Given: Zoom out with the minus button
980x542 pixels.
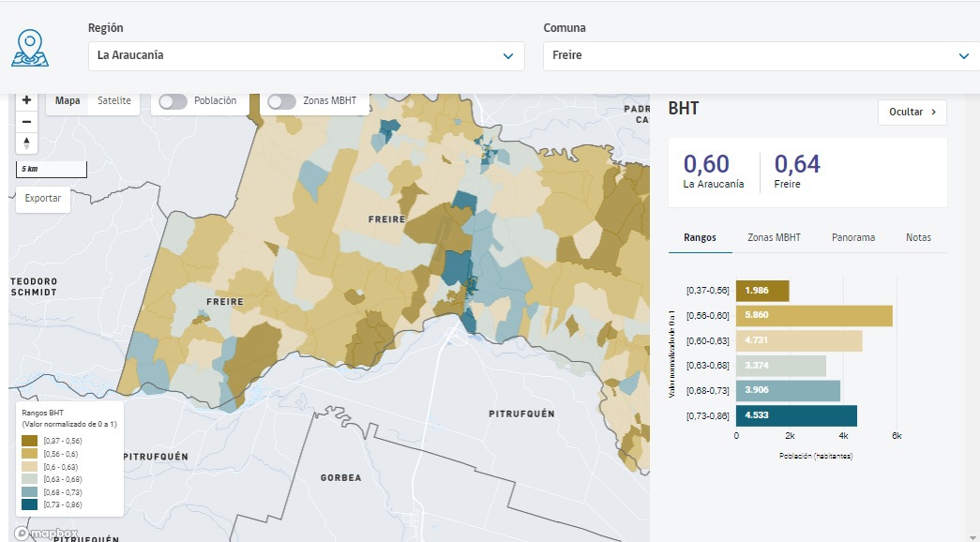Looking at the screenshot, I should 26,122.
